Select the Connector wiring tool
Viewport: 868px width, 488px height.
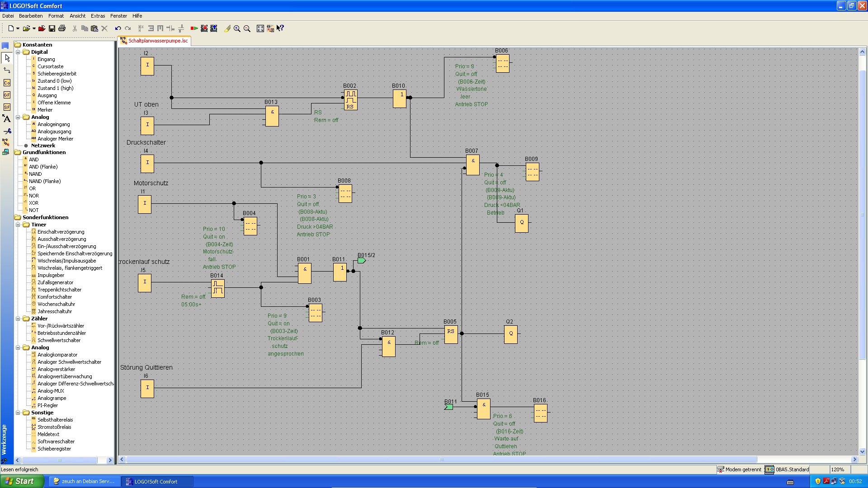tap(7, 70)
